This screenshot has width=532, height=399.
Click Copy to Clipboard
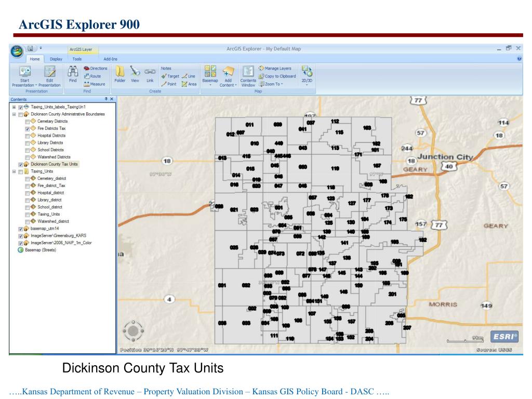277,76
